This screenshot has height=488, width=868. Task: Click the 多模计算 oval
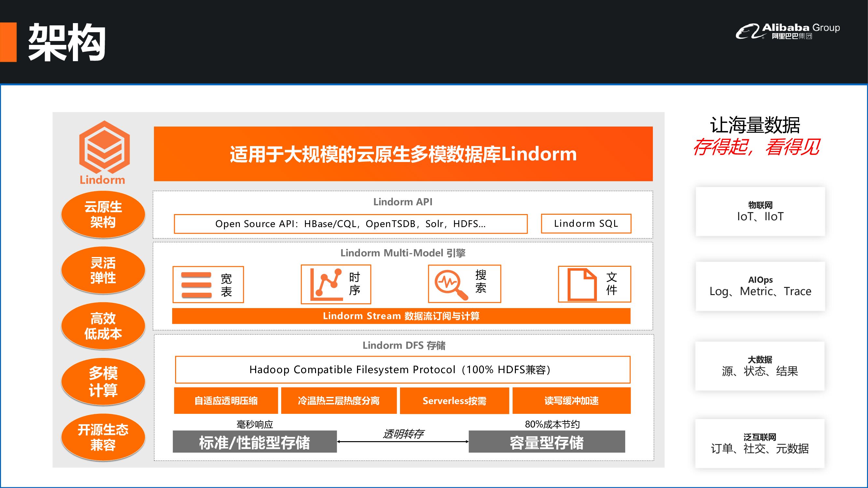point(103,382)
